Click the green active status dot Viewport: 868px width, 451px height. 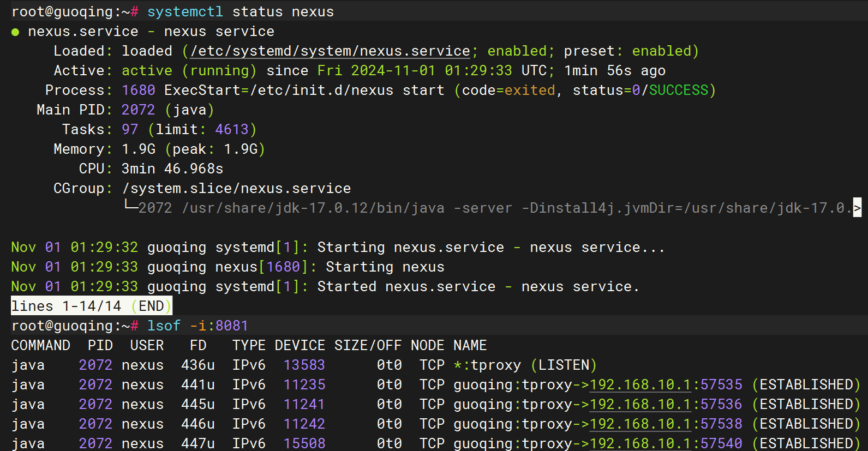point(15,32)
